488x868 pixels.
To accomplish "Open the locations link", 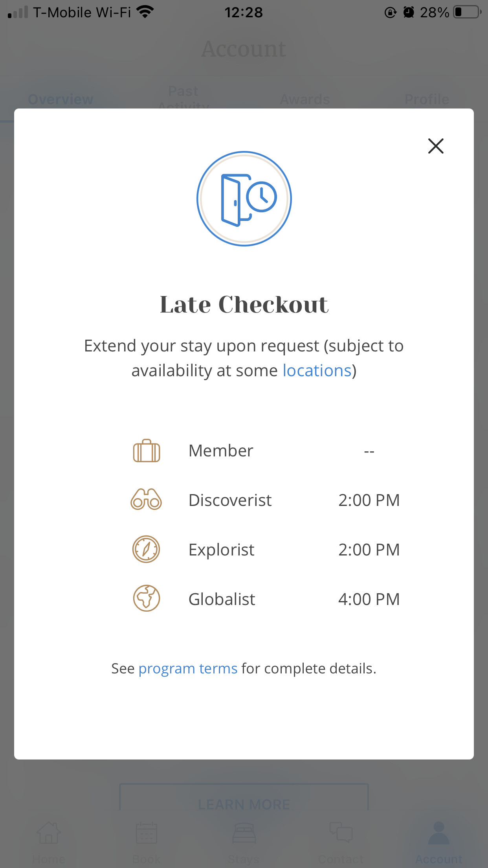I will pos(317,371).
